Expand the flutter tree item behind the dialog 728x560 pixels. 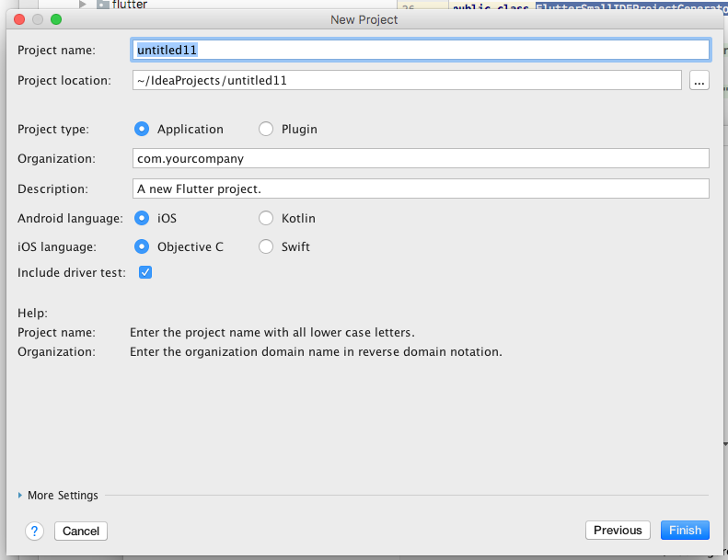coord(83,5)
